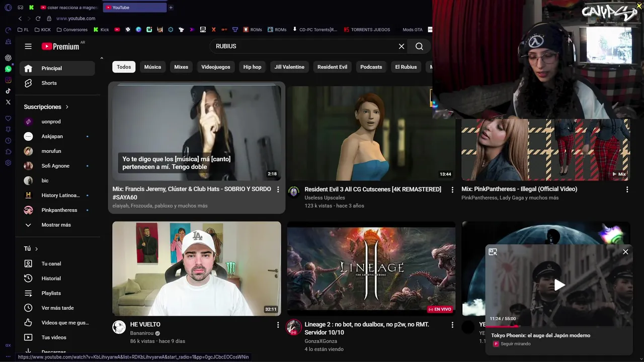644x362 pixels.
Task: Open Resident Evil 3 cutscenes thumbnail
Action: point(371,133)
